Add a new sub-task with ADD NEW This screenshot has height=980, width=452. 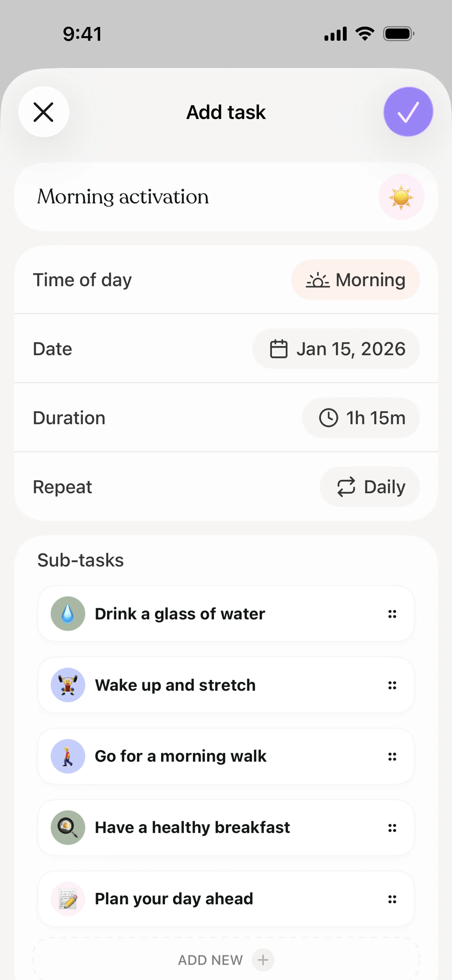click(x=226, y=960)
